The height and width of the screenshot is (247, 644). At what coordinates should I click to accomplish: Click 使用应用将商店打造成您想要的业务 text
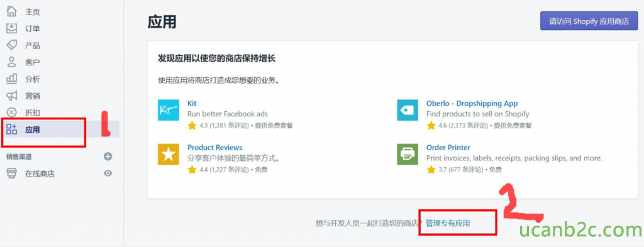click(219, 81)
